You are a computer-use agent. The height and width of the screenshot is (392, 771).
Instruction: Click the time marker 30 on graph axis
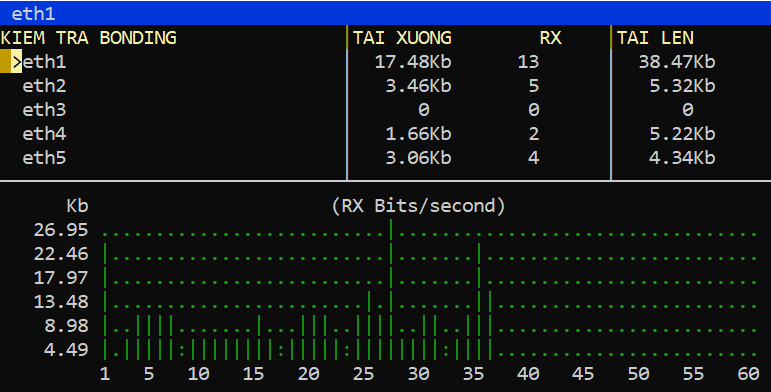(x=418, y=374)
